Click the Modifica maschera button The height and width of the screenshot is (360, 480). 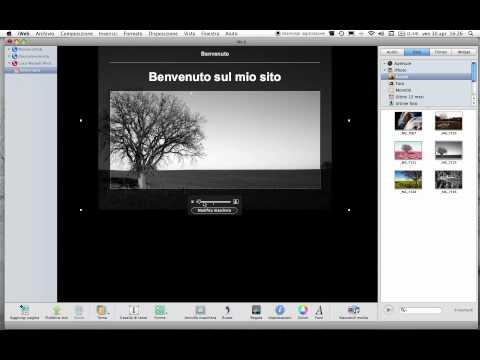click(x=214, y=210)
